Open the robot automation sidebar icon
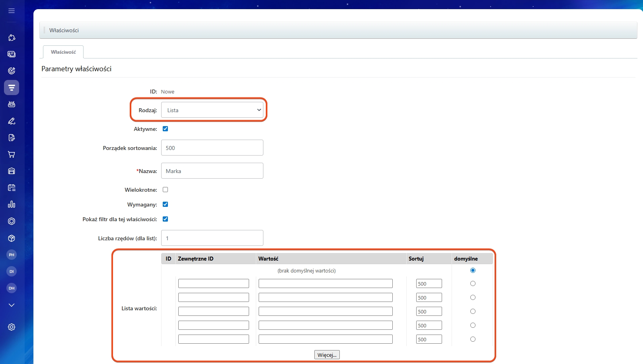The height and width of the screenshot is (364, 643). 12,104
